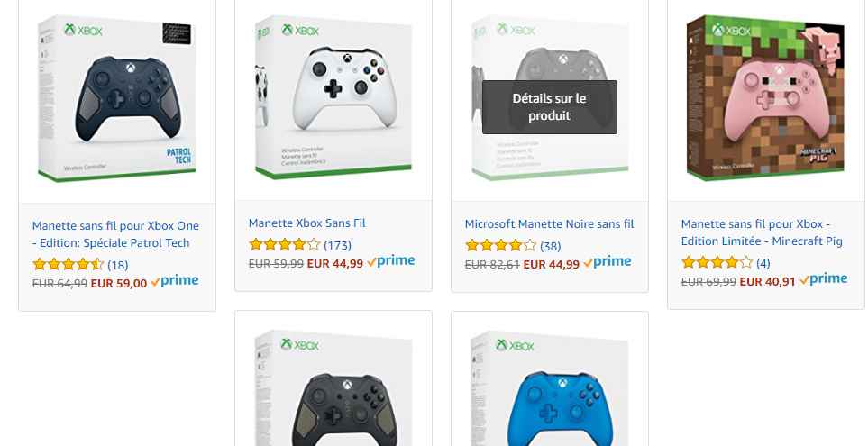Click star rating of Patrol Tech controller

click(69, 265)
